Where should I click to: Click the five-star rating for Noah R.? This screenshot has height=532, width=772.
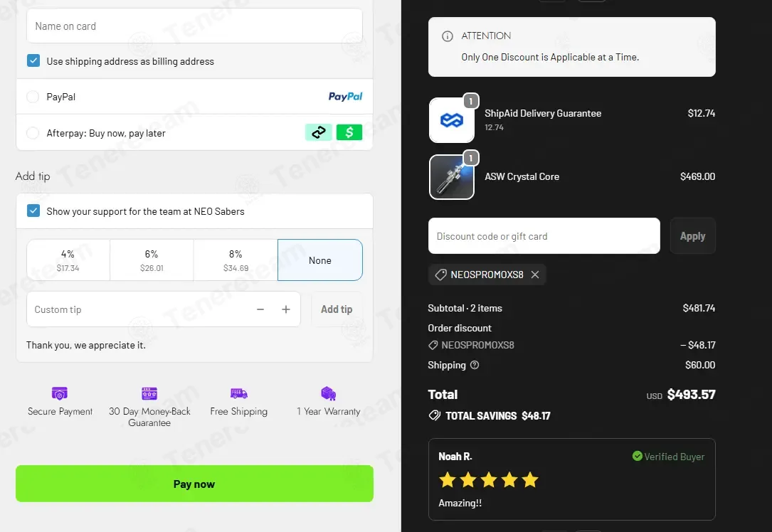[488, 479]
